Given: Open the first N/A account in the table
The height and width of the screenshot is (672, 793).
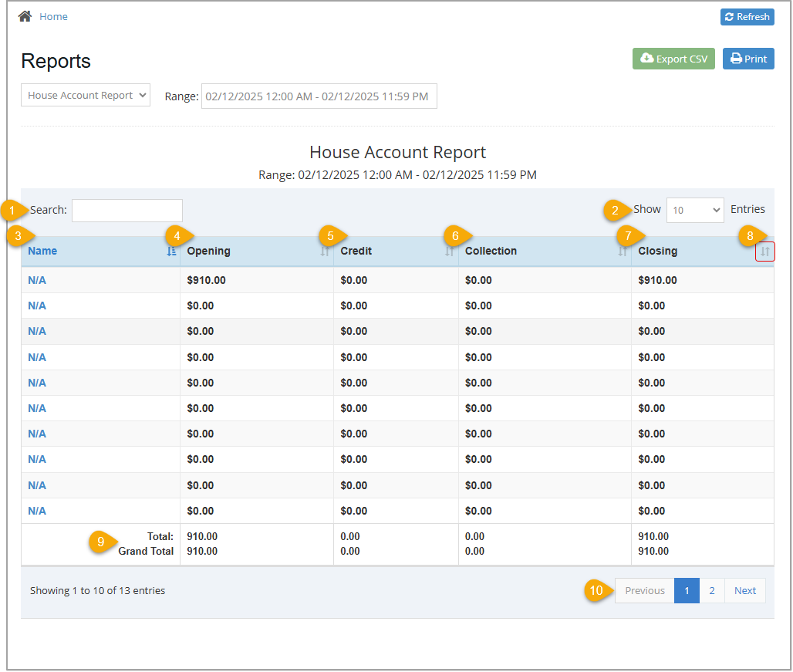Looking at the screenshot, I should point(36,279).
